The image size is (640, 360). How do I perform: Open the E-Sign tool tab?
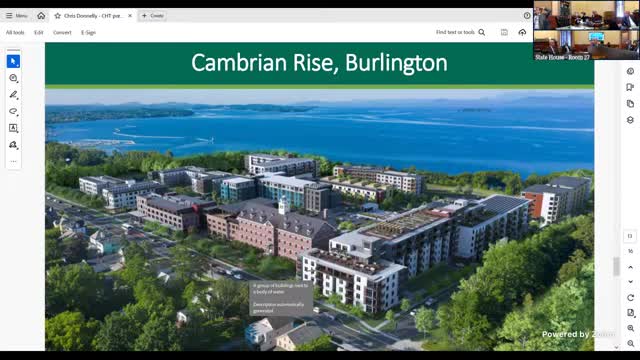click(x=88, y=32)
